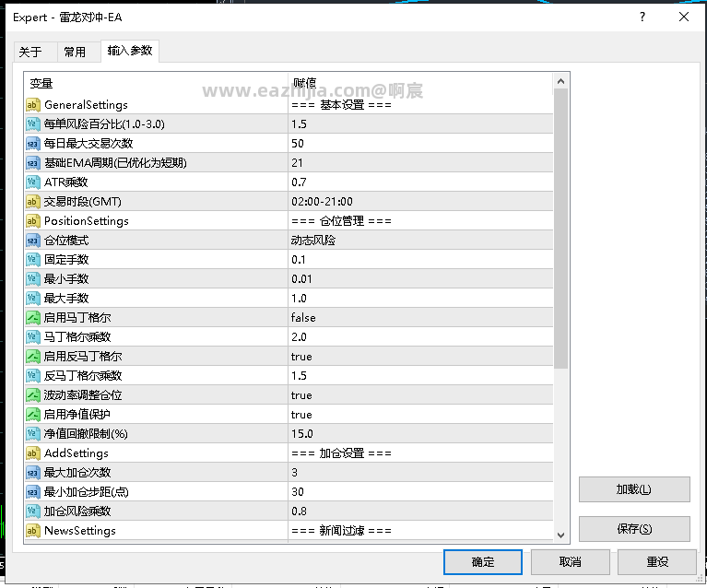Click the 变量 column header

pyautogui.click(x=156, y=84)
